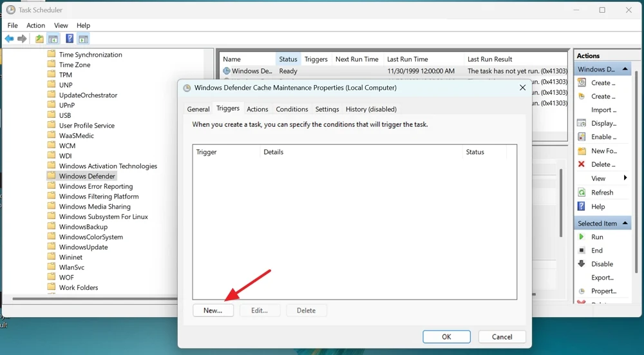Select the WindowsUpdate folder in tree
Viewport: 644px width, 355px height.
click(83, 247)
